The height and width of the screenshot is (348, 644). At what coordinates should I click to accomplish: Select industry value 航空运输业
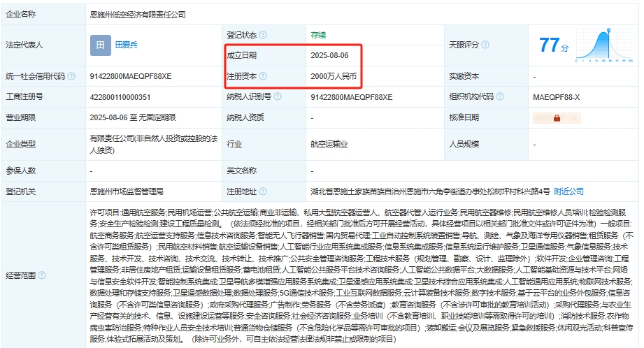329,144
